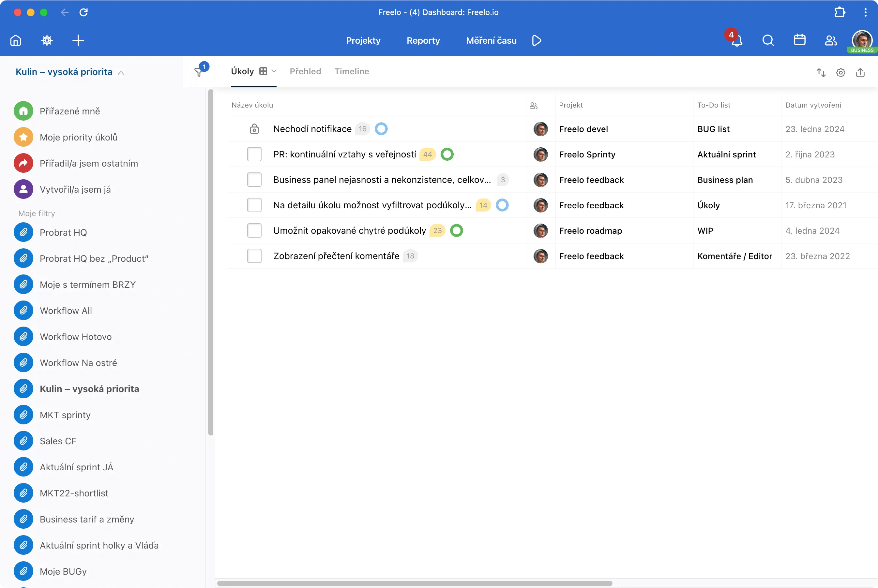Open the search magnifier icon
Screen dimensions: 878x588
pyautogui.click(x=768, y=40)
